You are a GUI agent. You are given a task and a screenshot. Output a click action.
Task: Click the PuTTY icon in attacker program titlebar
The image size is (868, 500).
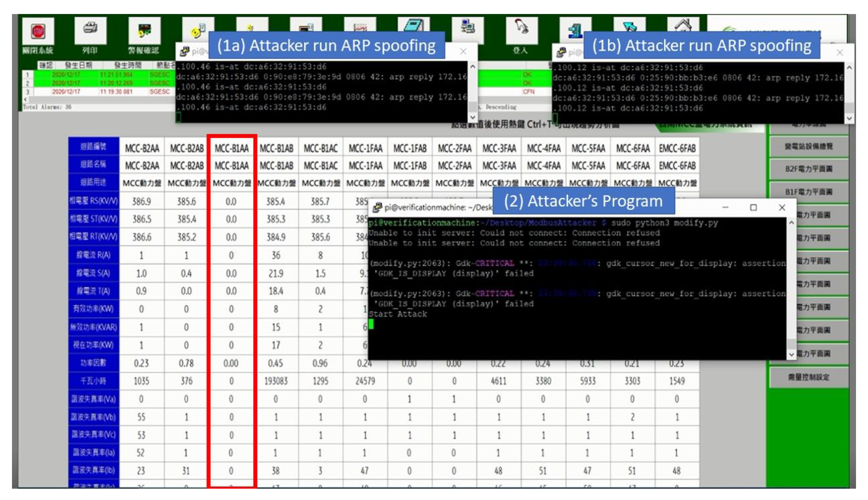pos(377,207)
